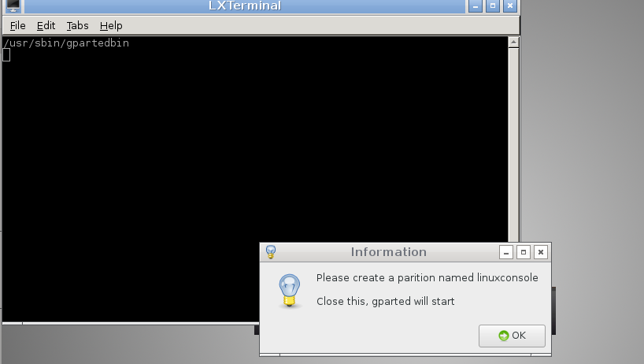Open the File menu

[17, 25]
